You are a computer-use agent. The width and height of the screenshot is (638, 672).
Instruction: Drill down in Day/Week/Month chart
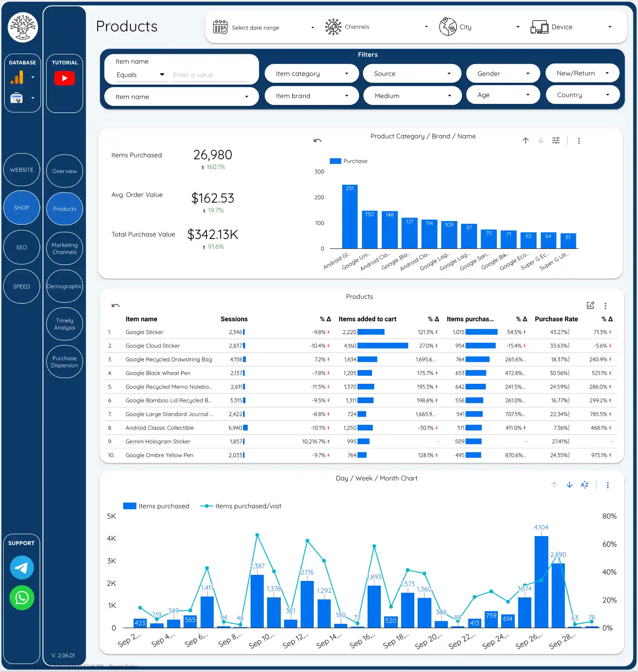569,485
